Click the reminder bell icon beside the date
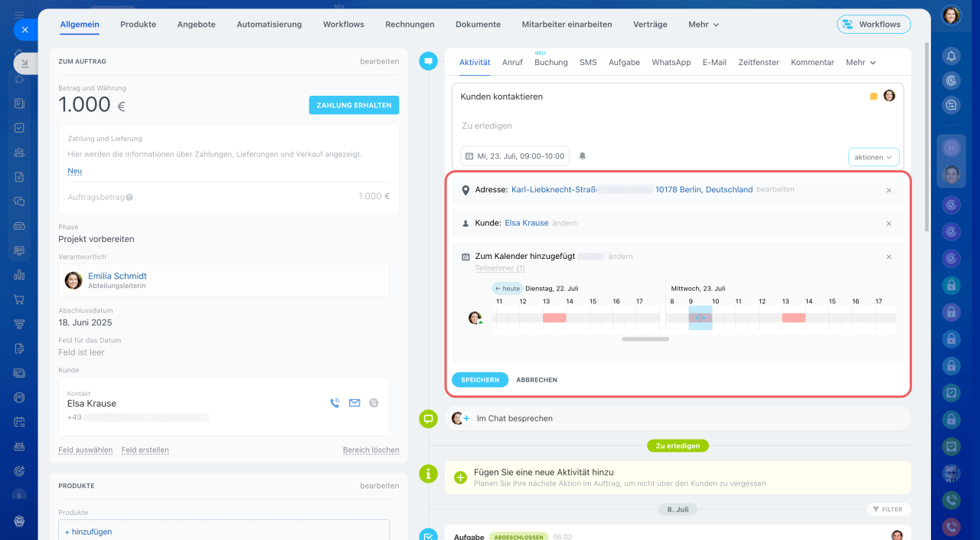 (582, 156)
